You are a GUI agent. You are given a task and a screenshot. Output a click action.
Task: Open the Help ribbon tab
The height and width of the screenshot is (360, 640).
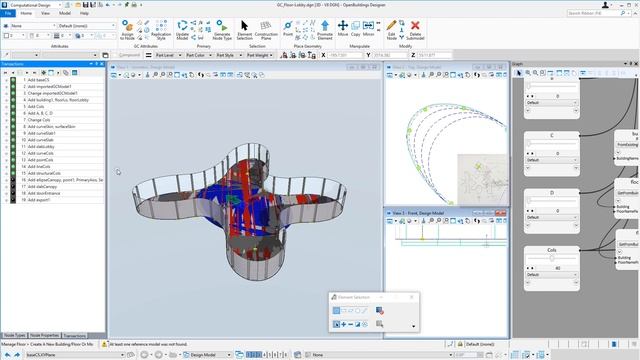click(84, 13)
